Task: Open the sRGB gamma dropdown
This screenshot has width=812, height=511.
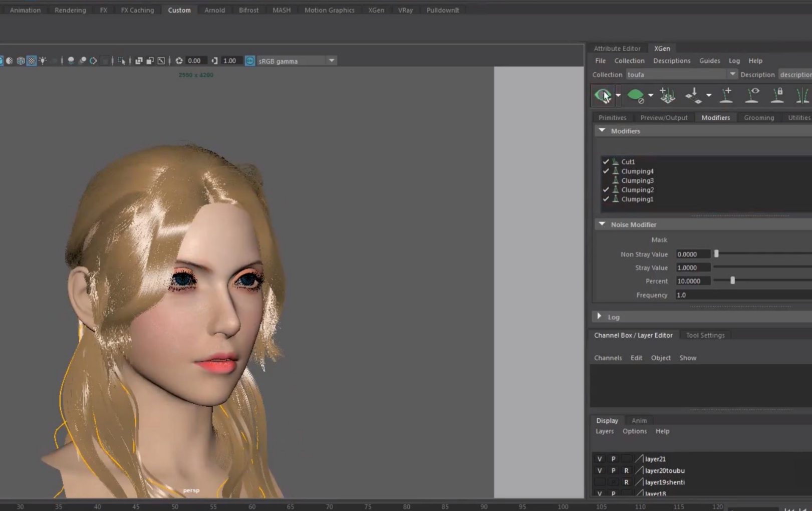Action: coord(331,61)
